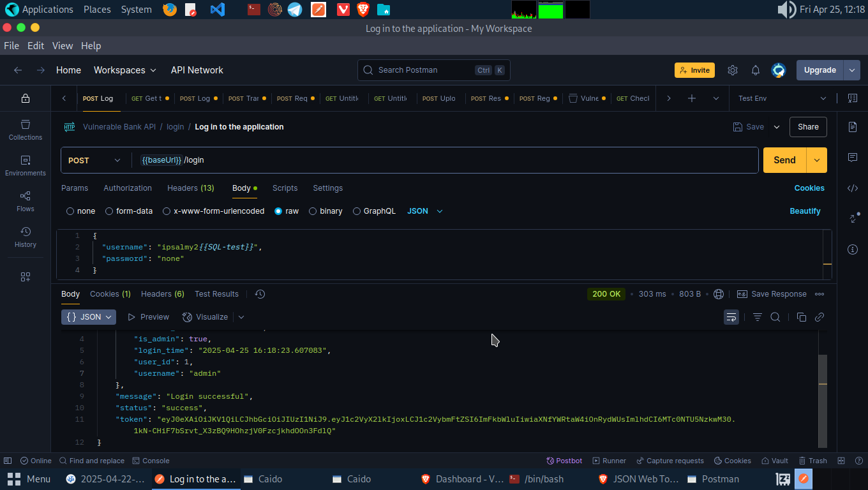Screen dimensions: 868x490
Task: Open the configure workspace sidebar grid icon
Action: [26, 277]
